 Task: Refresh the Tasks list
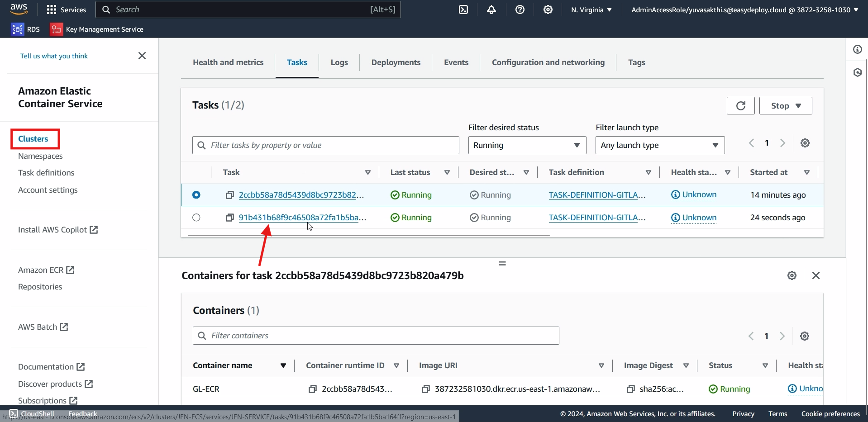click(x=740, y=105)
